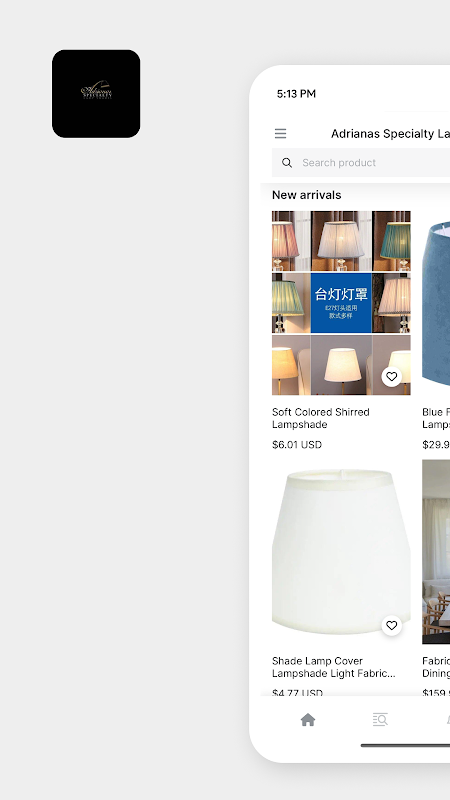Tap the bottom home indicator bar
450x800 pixels.
point(405,745)
